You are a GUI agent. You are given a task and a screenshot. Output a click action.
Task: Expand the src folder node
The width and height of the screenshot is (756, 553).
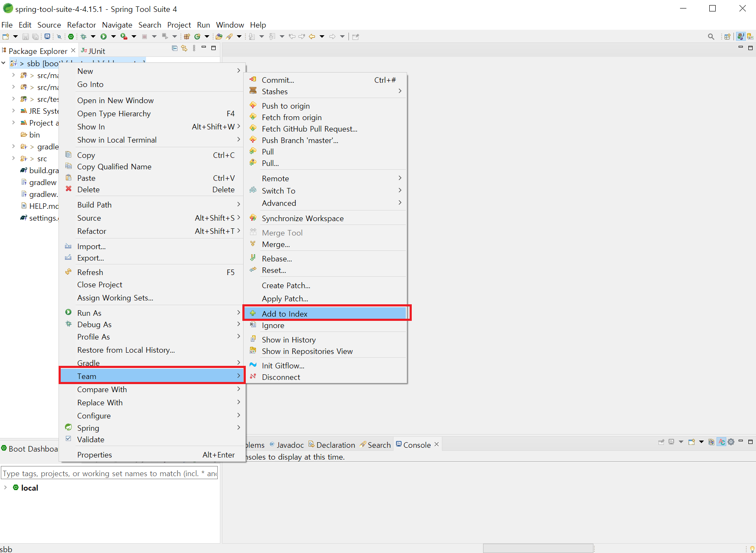tap(14, 158)
